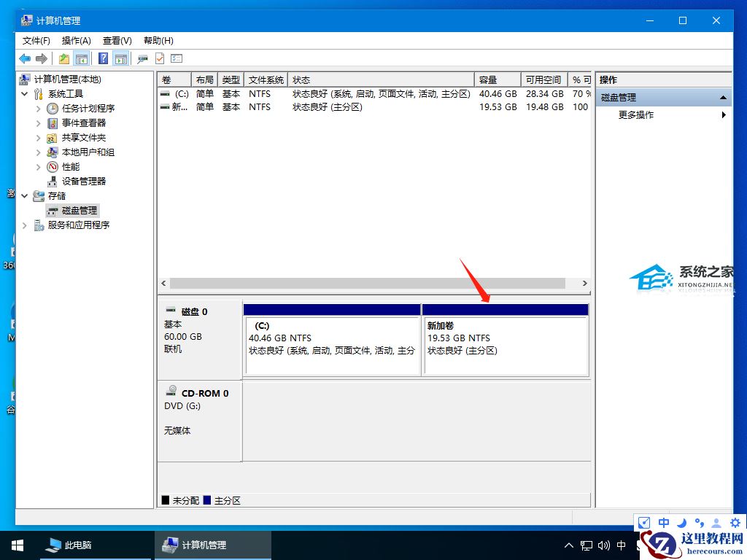The image size is (747, 560).
Task: Open the blue Help question-mark icon
Action: tap(103, 58)
